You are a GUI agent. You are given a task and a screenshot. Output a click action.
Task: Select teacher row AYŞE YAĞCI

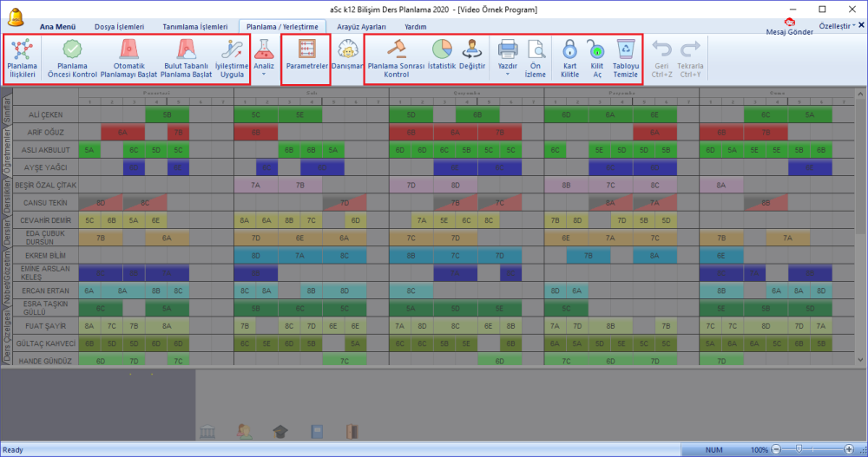tap(45, 167)
